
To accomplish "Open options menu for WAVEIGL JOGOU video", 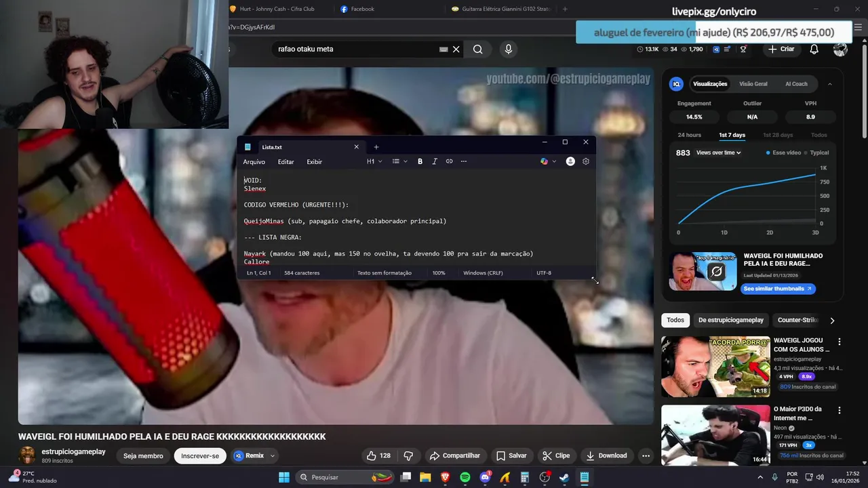I will coord(840,342).
